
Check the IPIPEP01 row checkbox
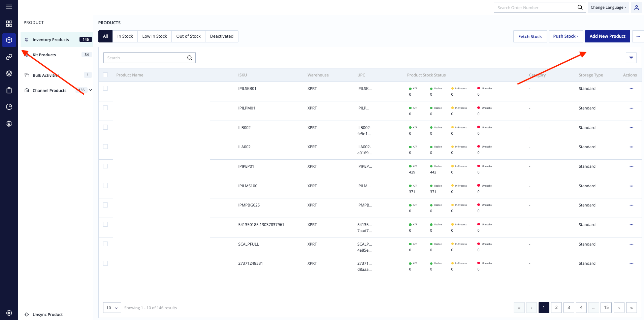tap(105, 166)
